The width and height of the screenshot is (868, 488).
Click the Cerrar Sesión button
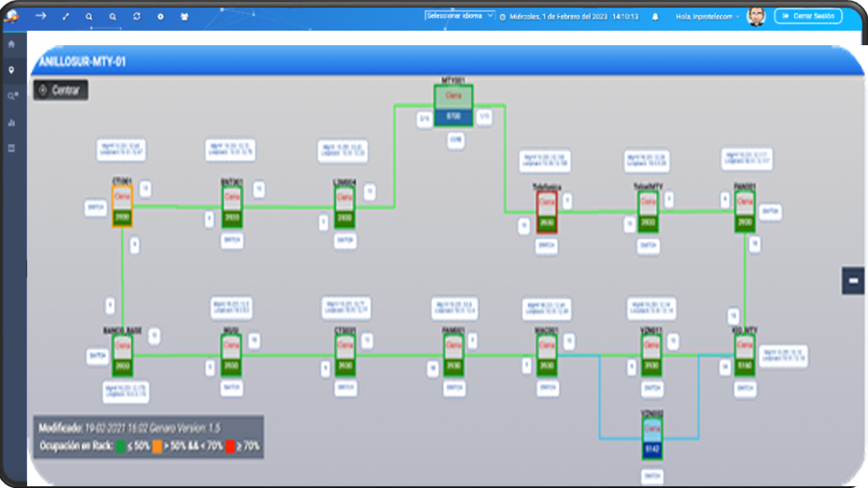coord(808,16)
